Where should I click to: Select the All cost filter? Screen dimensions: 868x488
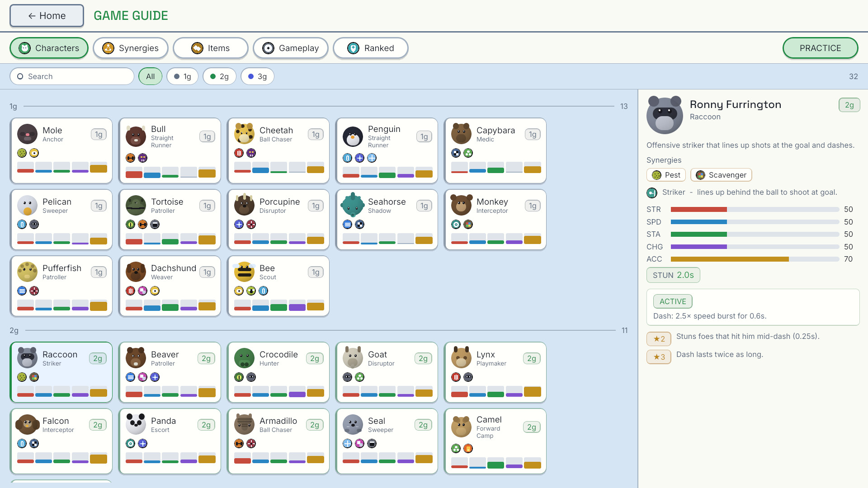[x=151, y=76]
